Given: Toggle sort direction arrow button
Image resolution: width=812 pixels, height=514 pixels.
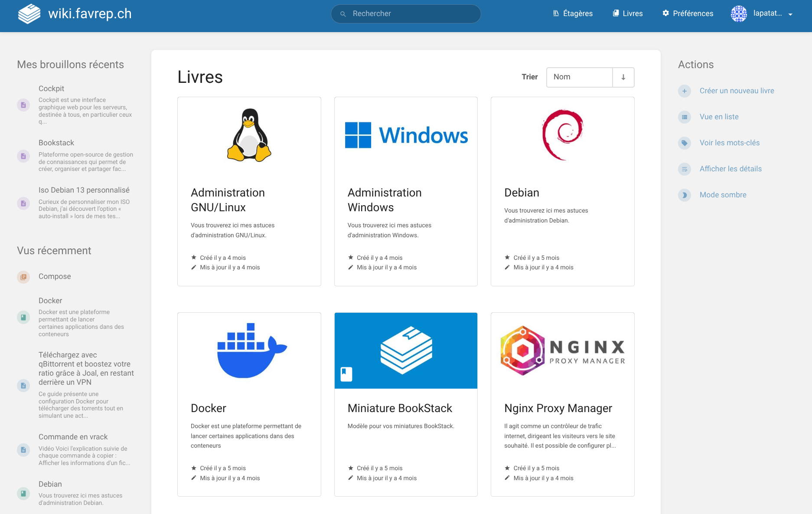Looking at the screenshot, I should click(623, 77).
